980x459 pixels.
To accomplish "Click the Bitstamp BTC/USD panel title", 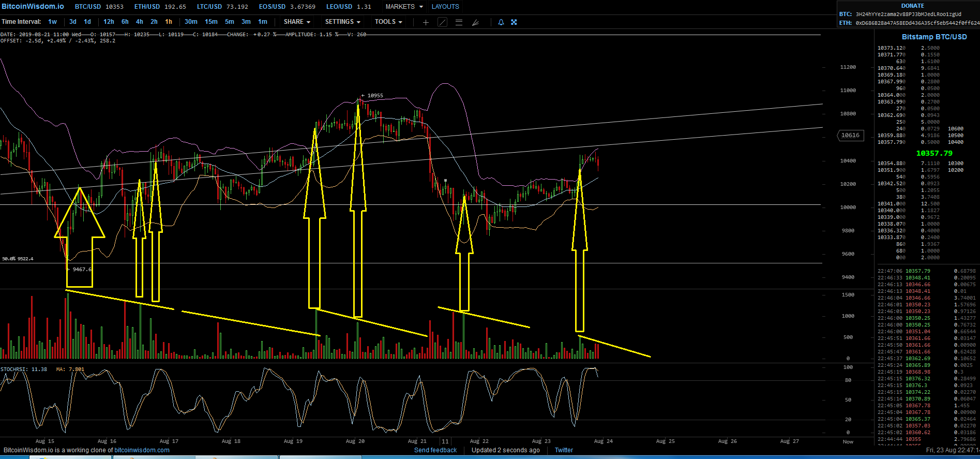I will pos(934,37).
